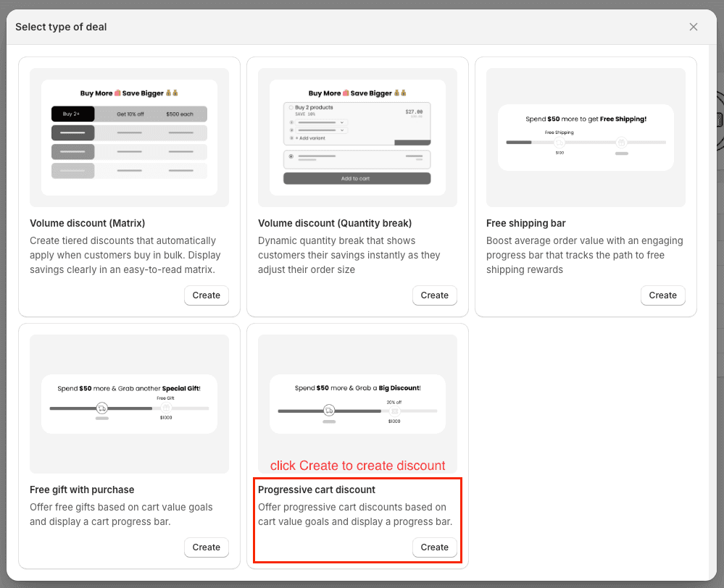Click the Free shipping bar preview image
The height and width of the screenshot is (588, 724).
pyautogui.click(x=586, y=138)
